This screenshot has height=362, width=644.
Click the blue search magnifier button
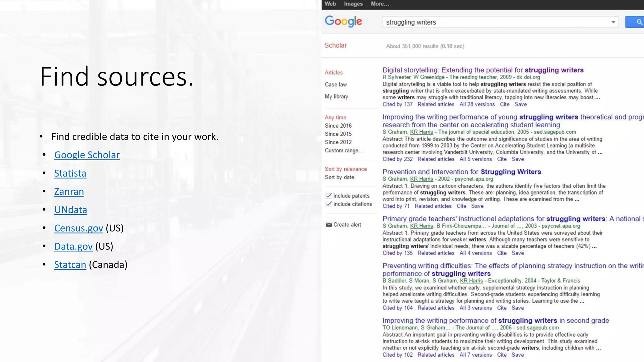pyautogui.click(x=635, y=22)
